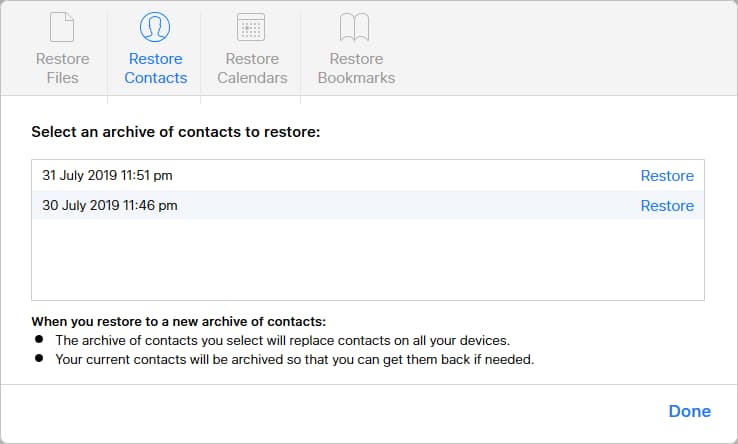Click the 'When you restore to a new archive' heading
Screen dimensions: 738x444
tap(178, 322)
